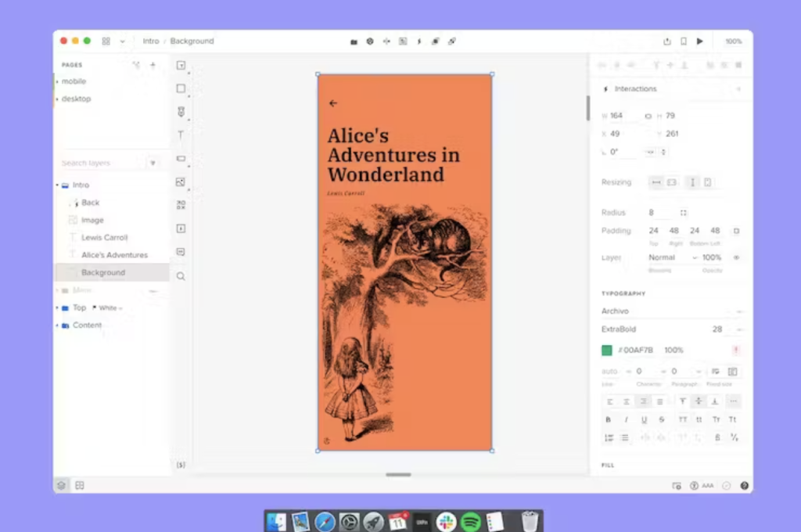This screenshot has width=801, height=532.
Task: Open Safari from the Dock
Action: point(325,523)
